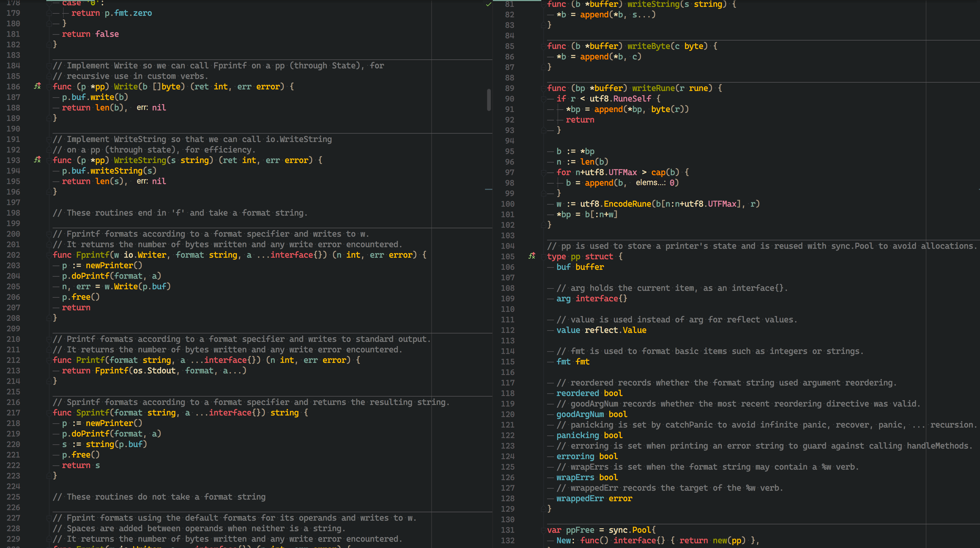Click 'wrapErrs bool' field on line 126
This screenshot has height=548, width=980.
[587, 478]
